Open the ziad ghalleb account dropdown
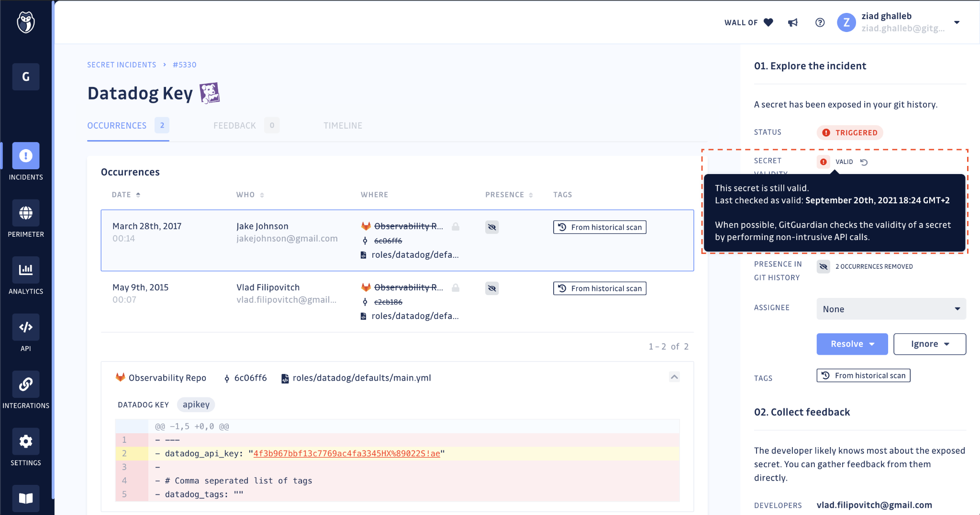 click(x=957, y=22)
